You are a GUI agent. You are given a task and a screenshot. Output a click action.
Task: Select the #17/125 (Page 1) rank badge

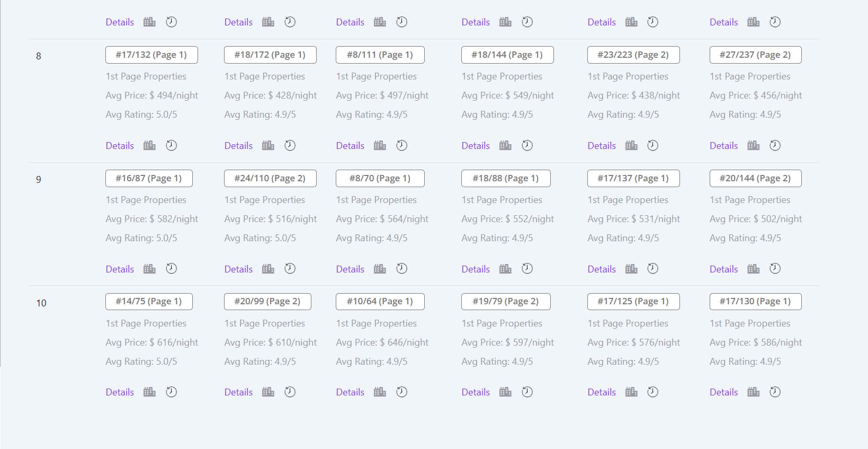[633, 301]
